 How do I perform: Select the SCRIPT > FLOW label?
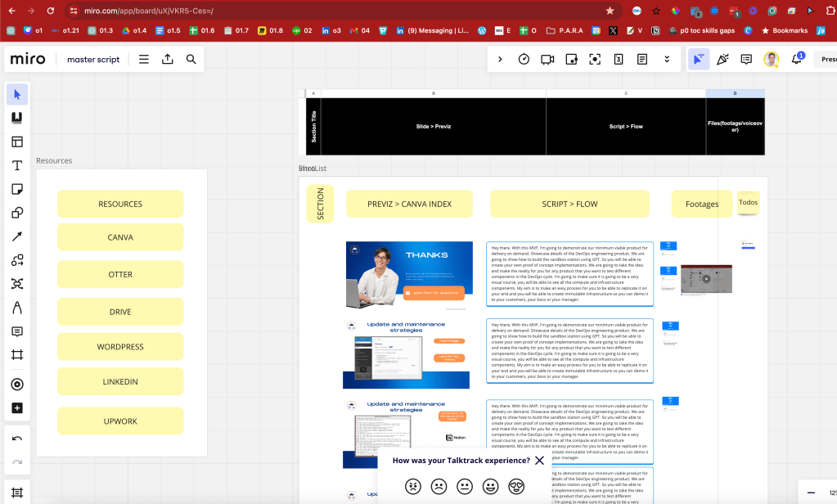coord(569,204)
